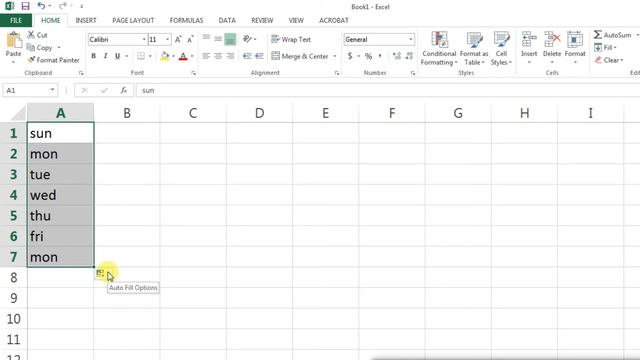Click the Decrease Indent icon
This screenshot has height=360, width=640.
point(247,56)
